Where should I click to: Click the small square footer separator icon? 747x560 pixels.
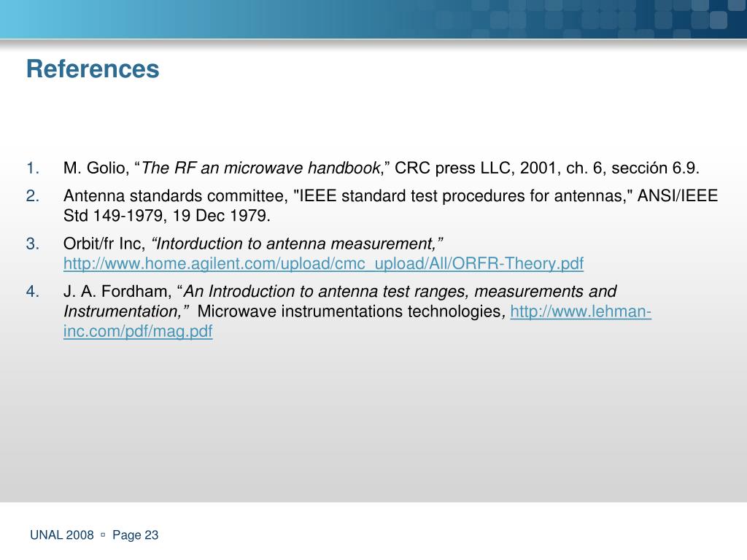[103, 535]
